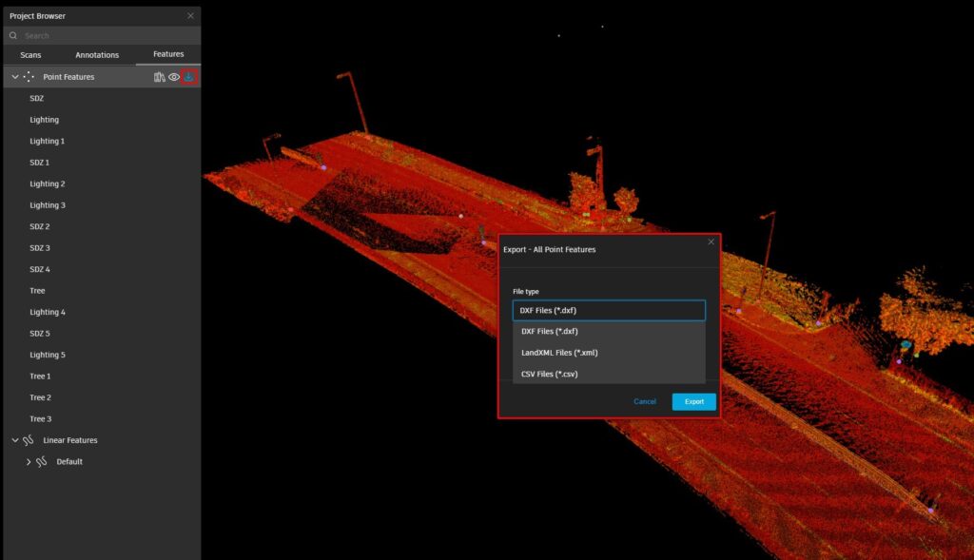Open the feature library icon on Point Features
974x560 pixels.
pos(160,77)
